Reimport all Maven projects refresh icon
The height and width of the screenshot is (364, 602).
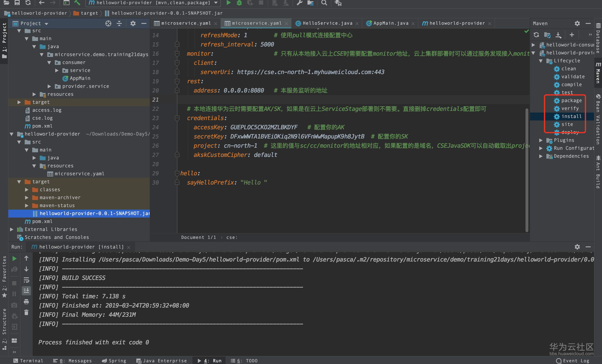[x=536, y=35]
